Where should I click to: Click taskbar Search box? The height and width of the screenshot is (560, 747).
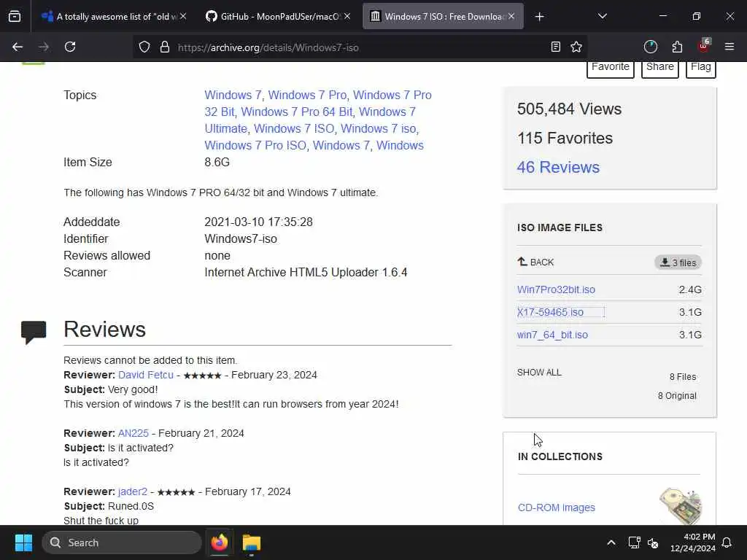click(122, 542)
